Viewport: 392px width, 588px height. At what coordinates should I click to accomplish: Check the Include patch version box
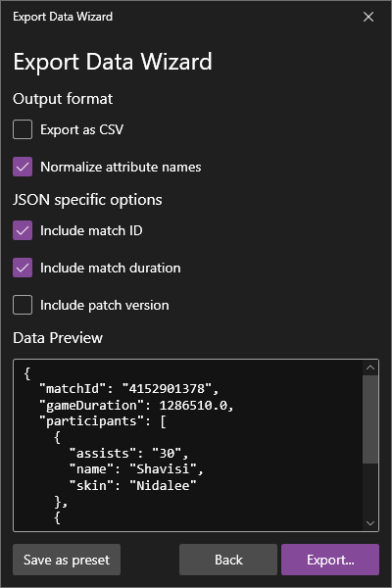23,305
